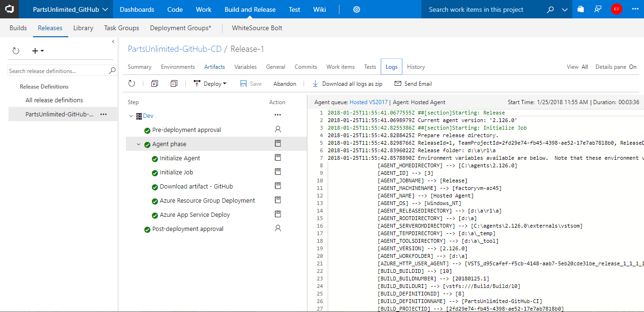Open the settings gear menu
The width and height of the screenshot is (644, 312).
357,9
